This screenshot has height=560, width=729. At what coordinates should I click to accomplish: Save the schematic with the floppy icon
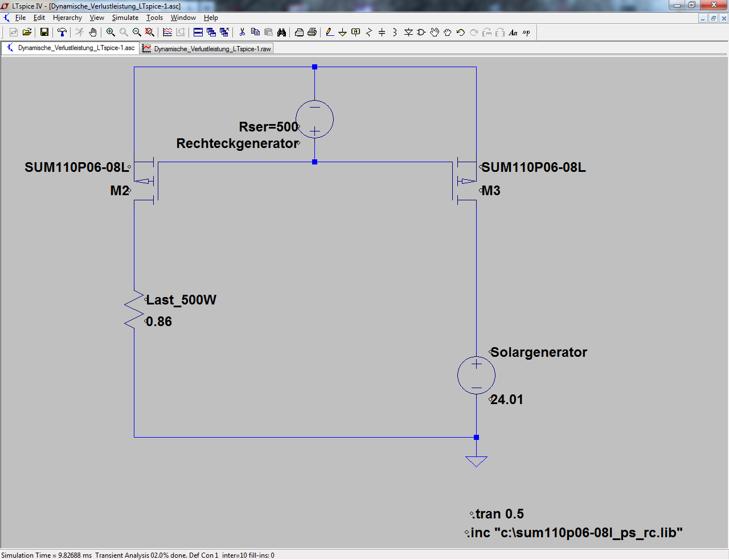pyautogui.click(x=44, y=32)
